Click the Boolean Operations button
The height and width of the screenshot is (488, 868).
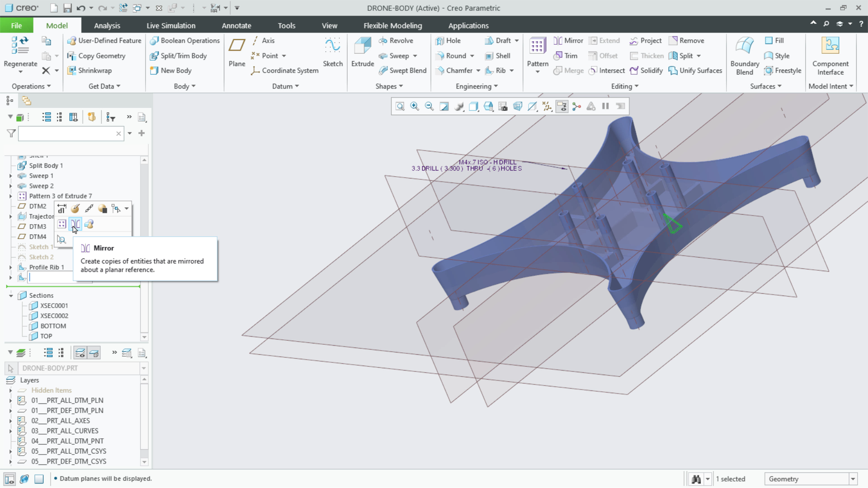pyautogui.click(x=185, y=41)
